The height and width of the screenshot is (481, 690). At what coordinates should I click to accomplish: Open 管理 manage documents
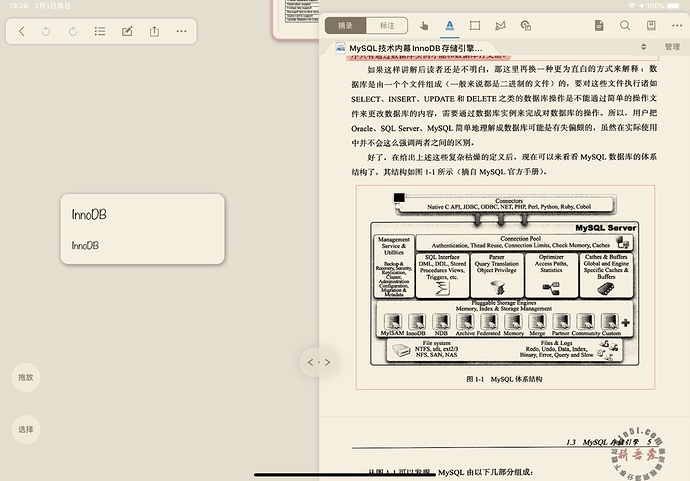[672, 47]
